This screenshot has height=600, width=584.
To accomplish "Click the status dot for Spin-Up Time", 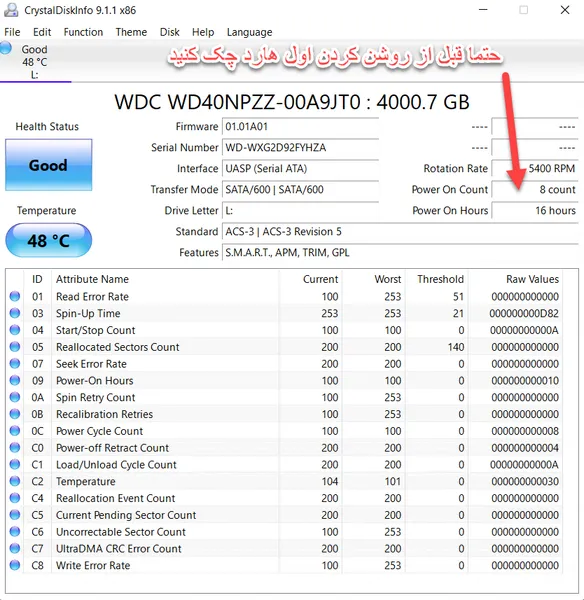I will tap(15, 313).
